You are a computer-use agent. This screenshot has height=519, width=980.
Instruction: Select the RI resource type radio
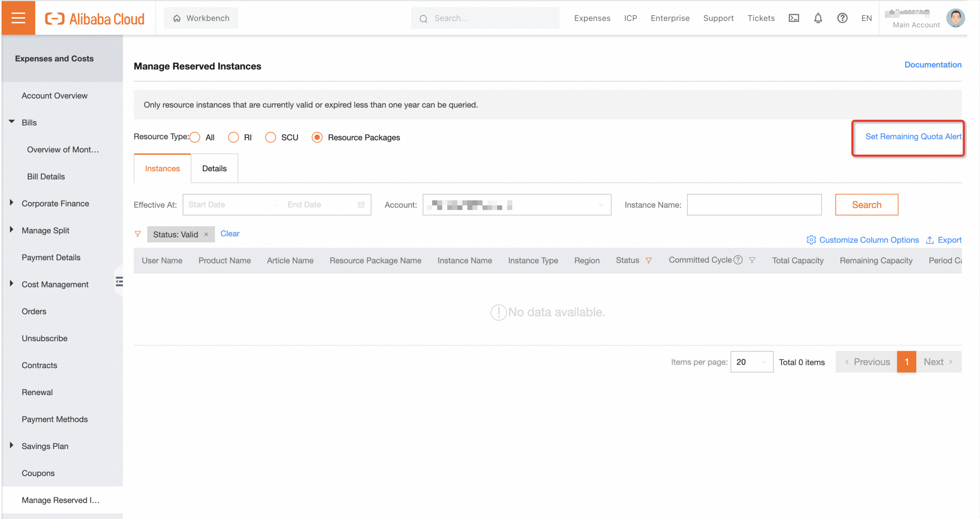(x=233, y=137)
